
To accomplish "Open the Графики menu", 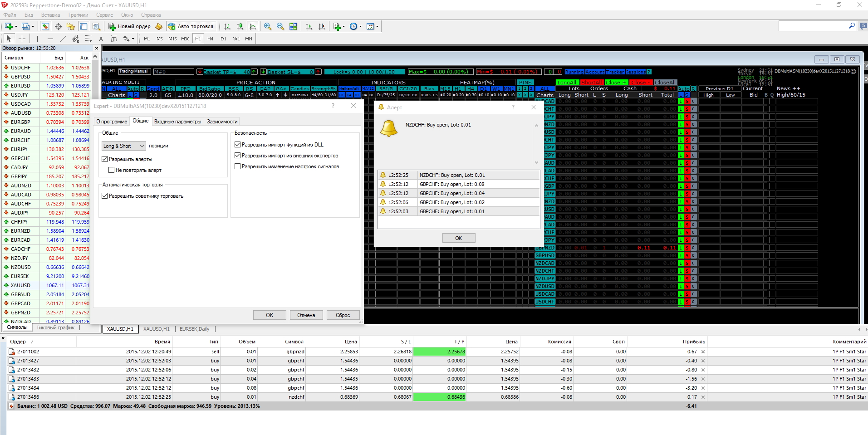I will click(x=78, y=15).
